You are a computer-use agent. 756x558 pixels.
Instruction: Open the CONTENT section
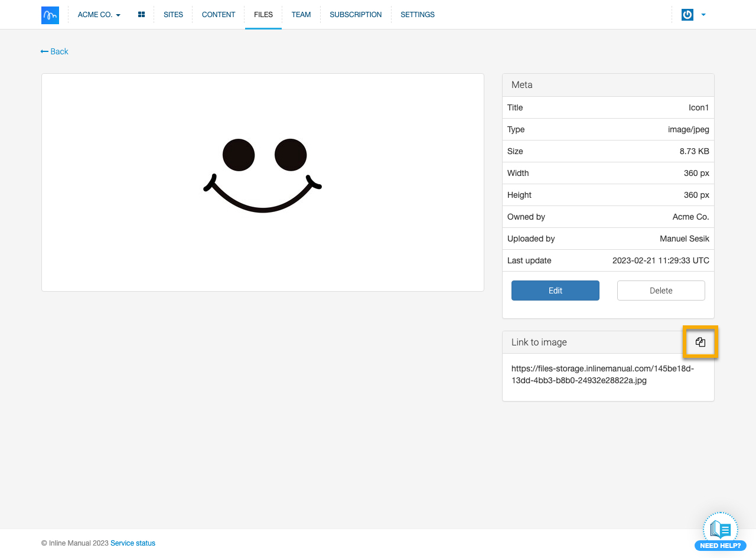coord(219,15)
